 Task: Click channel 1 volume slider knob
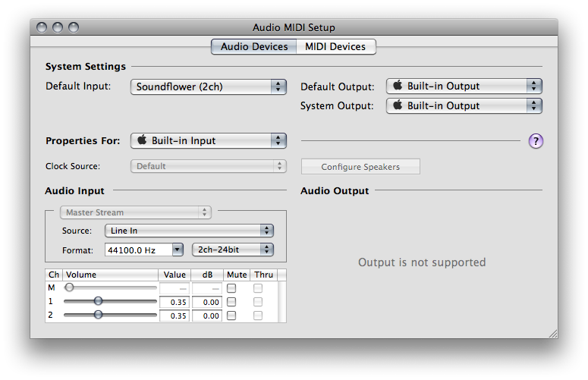pos(98,301)
